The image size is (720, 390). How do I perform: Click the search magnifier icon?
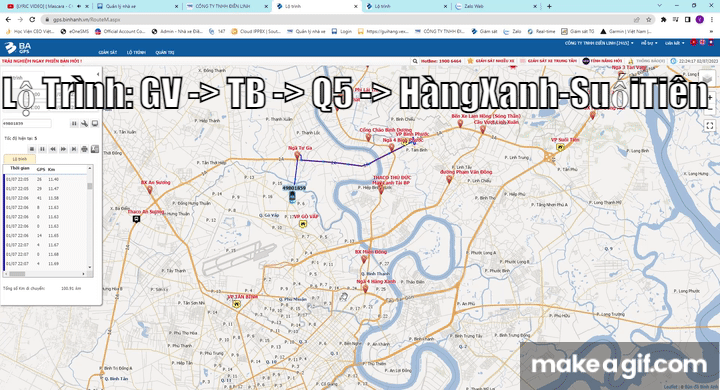[415, 61]
